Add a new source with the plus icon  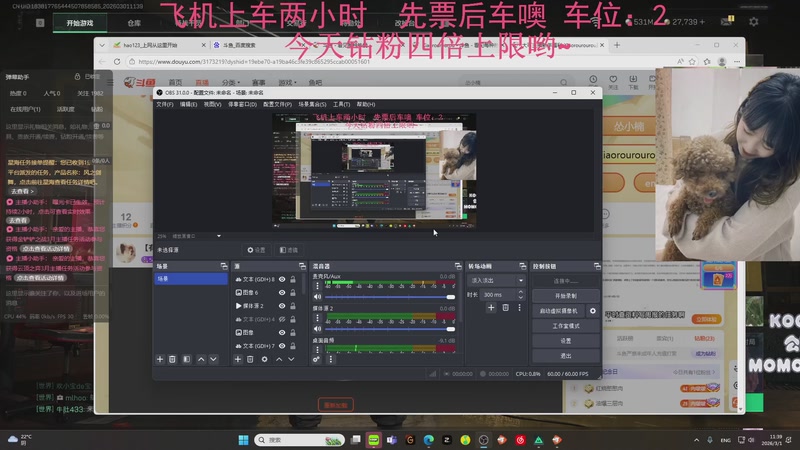click(x=238, y=359)
